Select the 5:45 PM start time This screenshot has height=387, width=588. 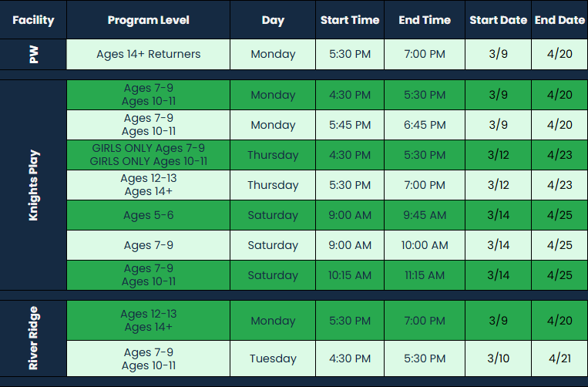(350, 125)
